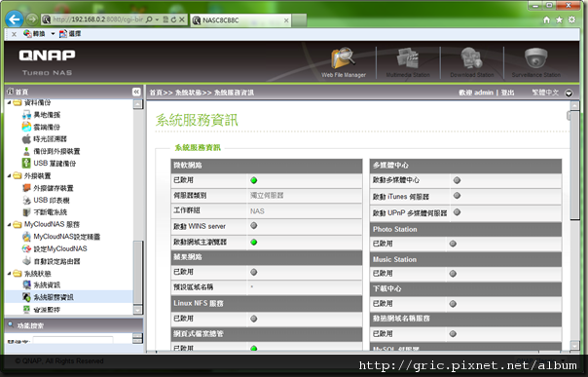
Task: Collapse the 資料備份 tree folder
Action: pos(10,102)
